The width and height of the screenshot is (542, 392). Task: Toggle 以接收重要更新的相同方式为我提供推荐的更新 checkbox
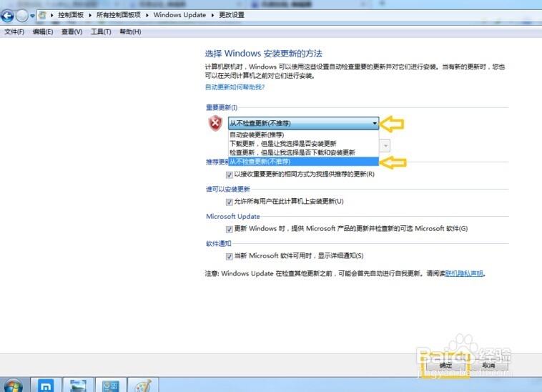click(229, 175)
